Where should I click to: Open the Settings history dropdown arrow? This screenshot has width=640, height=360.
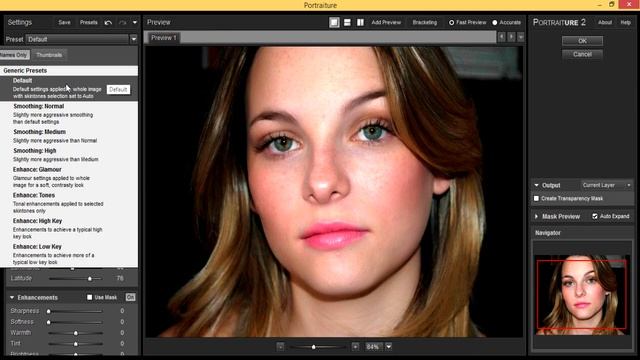coord(135,22)
